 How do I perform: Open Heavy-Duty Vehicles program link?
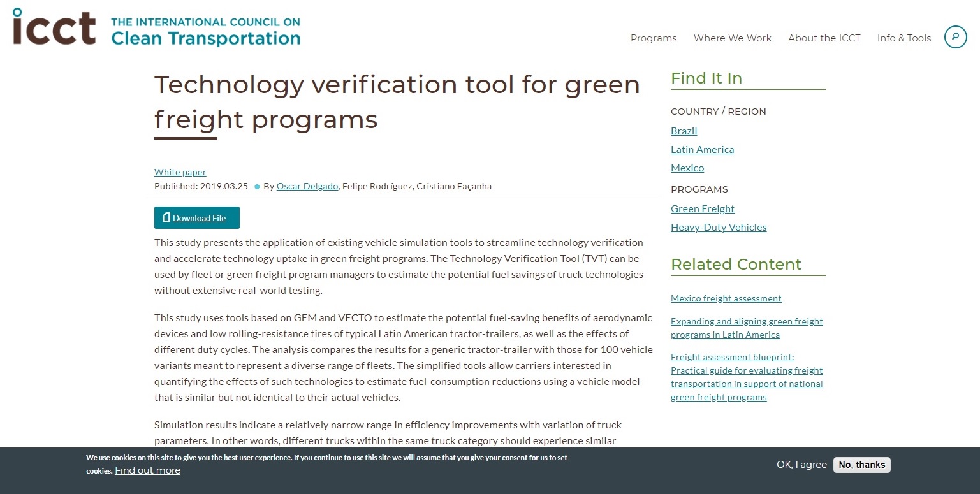719,227
